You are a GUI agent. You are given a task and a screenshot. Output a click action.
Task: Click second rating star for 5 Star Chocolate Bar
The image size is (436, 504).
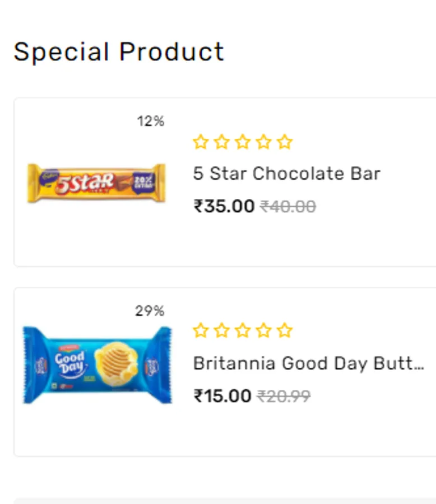tap(221, 142)
